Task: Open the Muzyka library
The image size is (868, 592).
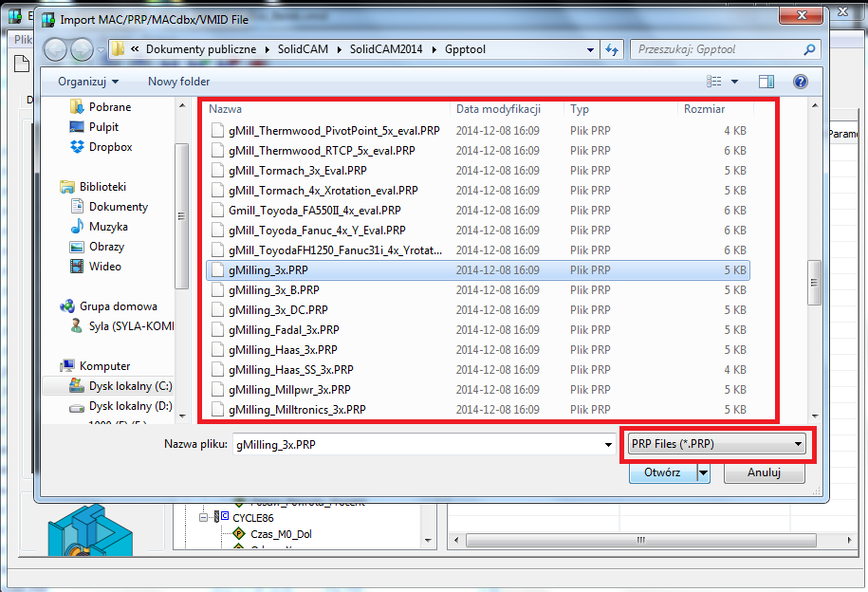Action: (x=108, y=227)
